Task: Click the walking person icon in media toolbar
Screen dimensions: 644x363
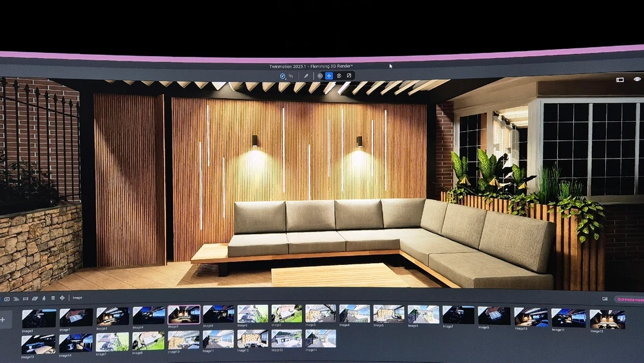Action: coord(44,298)
